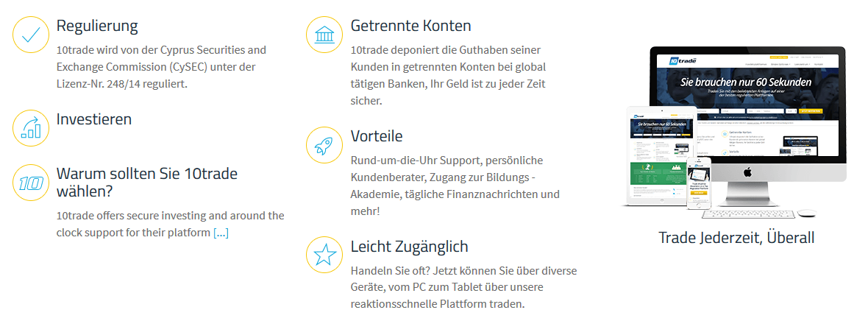Click the checkmark icon beside Regulierung
Image resolution: width=868 pixels, height=321 pixels.
(31, 35)
